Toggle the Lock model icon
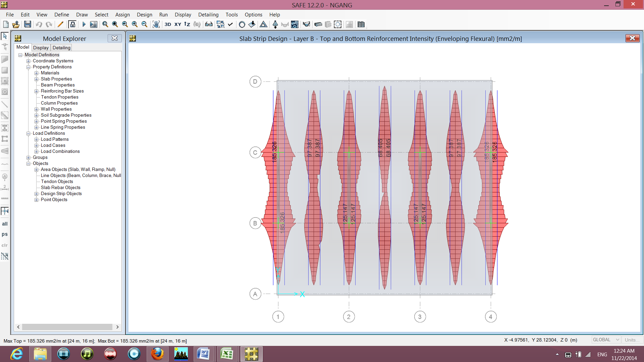 pyautogui.click(x=72, y=24)
